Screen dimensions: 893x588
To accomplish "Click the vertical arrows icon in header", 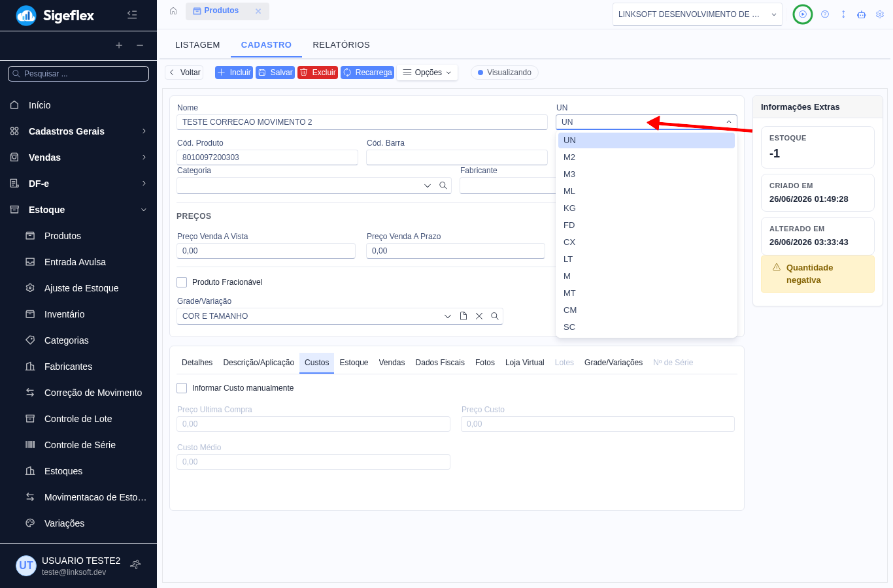I will tap(843, 14).
